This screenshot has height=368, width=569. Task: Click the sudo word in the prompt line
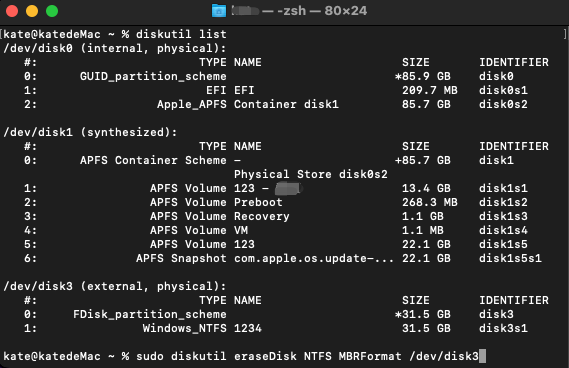click(150, 356)
